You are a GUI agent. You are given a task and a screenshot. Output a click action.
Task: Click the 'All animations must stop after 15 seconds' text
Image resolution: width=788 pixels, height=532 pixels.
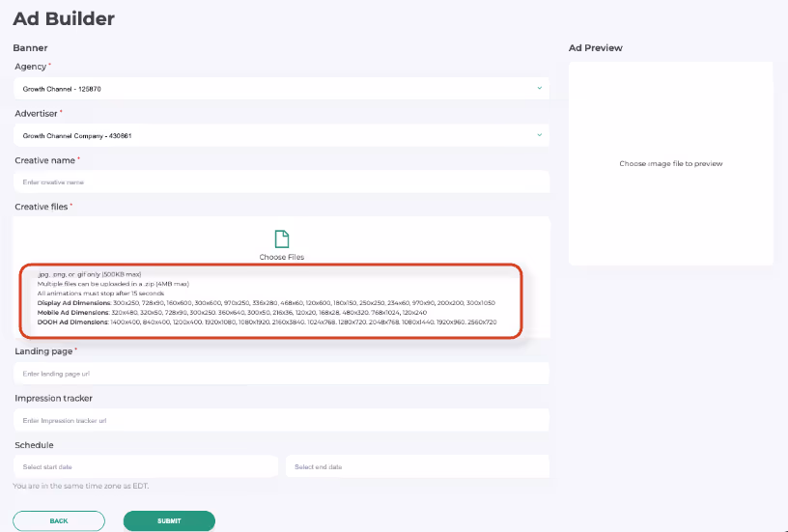(x=100, y=294)
